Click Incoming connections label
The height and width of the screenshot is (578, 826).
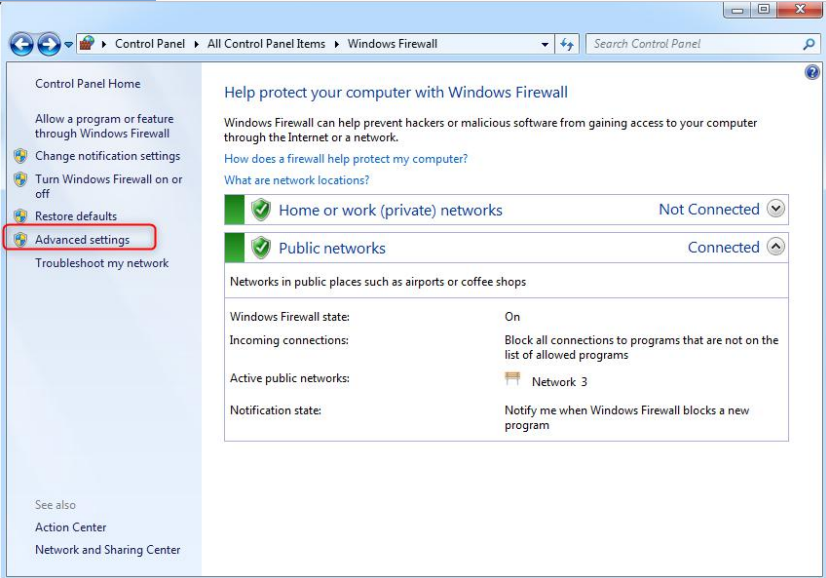coord(289,340)
